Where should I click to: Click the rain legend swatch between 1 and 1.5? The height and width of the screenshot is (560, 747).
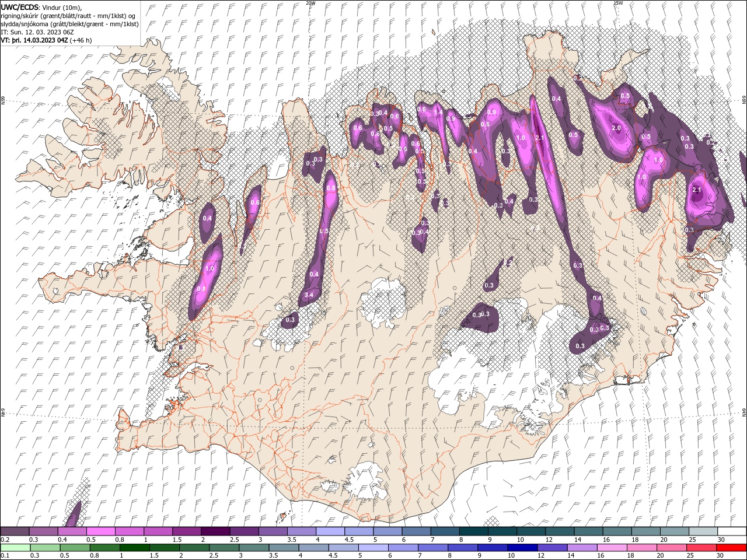pyautogui.click(x=135, y=548)
